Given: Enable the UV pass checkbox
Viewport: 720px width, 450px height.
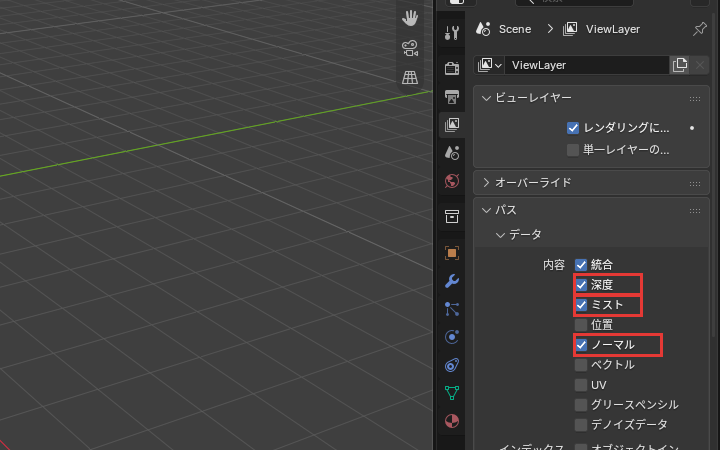Looking at the screenshot, I should 581,385.
